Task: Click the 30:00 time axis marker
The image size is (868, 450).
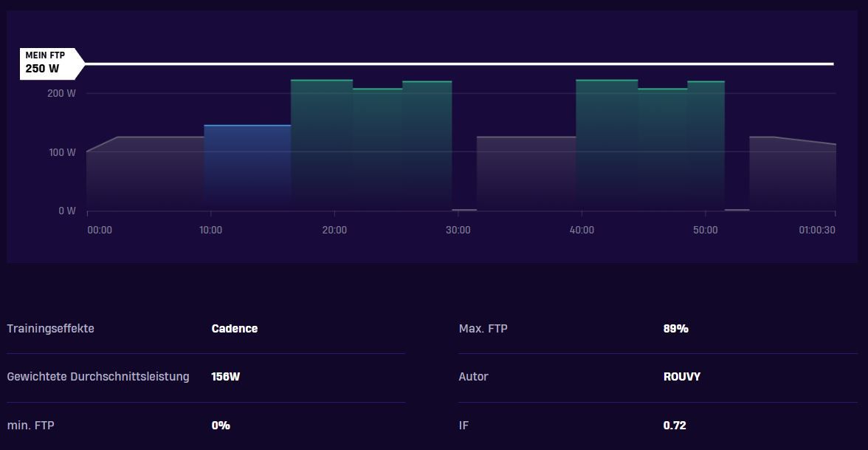Action: [458, 230]
